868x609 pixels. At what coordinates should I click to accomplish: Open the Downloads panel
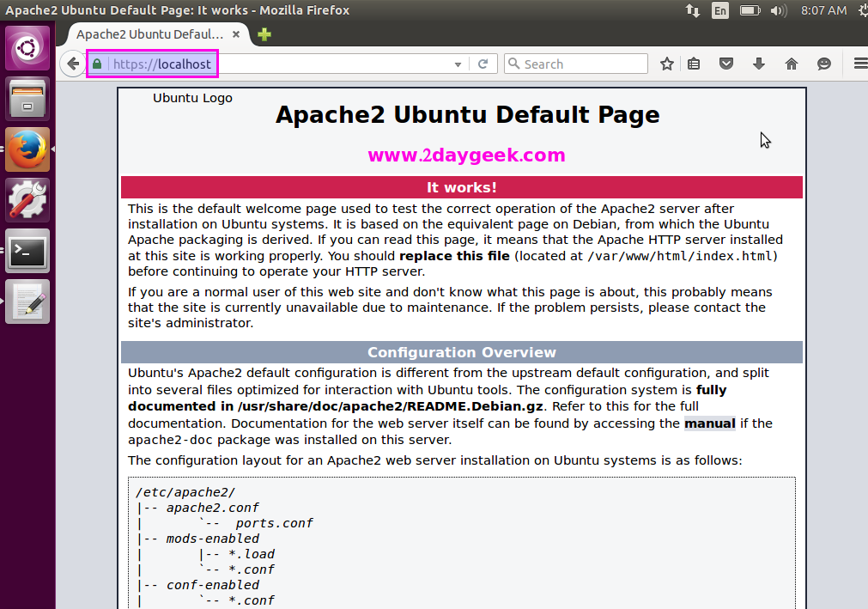[x=759, y=64]
